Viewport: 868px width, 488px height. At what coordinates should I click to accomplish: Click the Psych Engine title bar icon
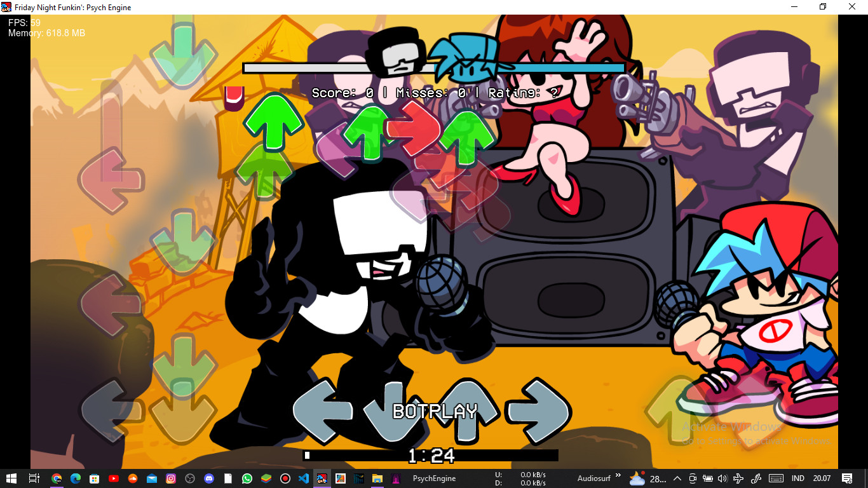point(6,7)
